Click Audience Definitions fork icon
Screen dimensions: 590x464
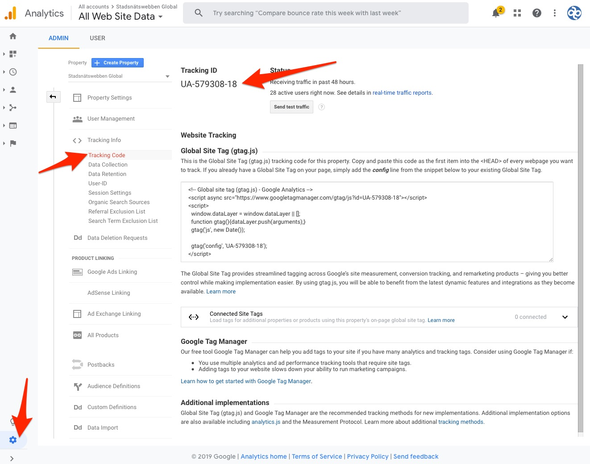(x=78, y=386)
